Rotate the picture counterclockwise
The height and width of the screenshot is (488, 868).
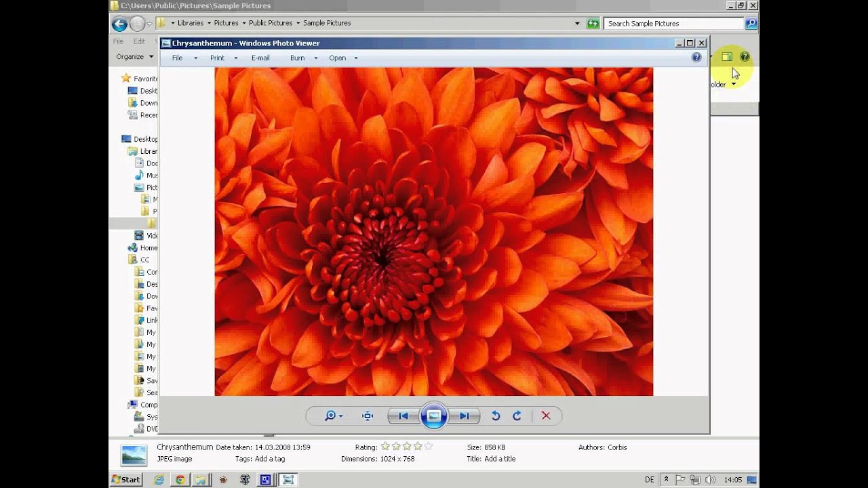point(496,416)
